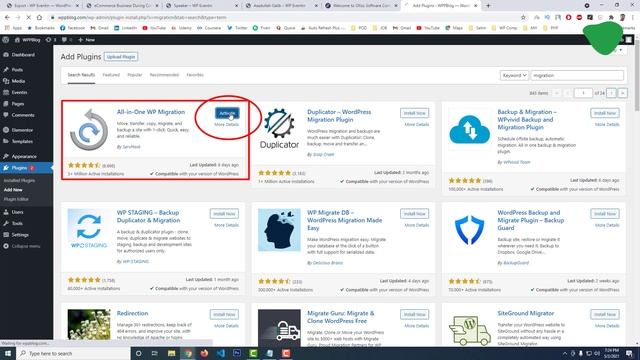Click the Activate button for All-in-One WP Migration
Image resolution: width=640 pixels, height=360 pixels.
point(227,113)
